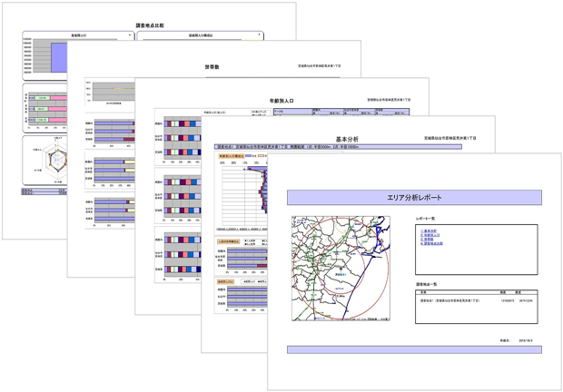Open the 世帯数 link in report list

point(428,240)
